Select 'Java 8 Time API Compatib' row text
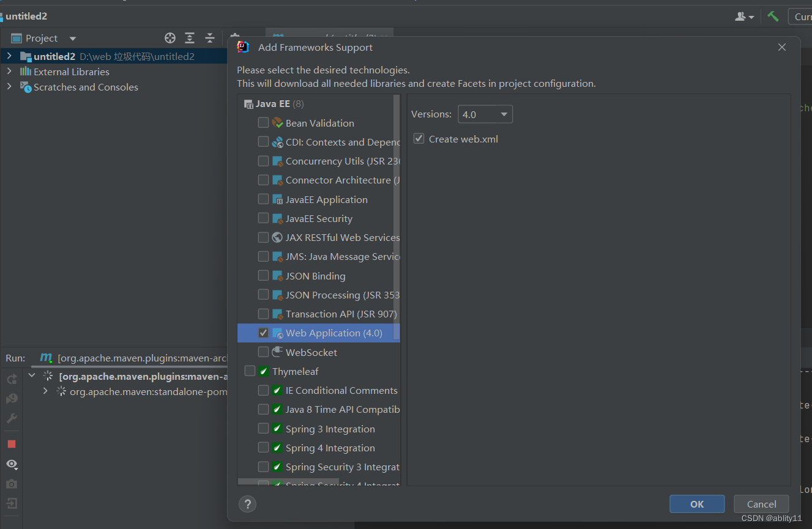Viewport: 812px width, 529px height. coord(343,409)
